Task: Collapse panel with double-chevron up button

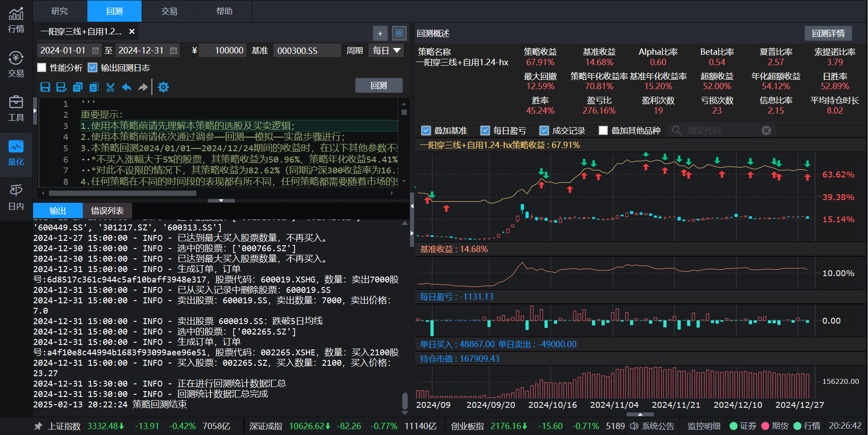Action: tap(399, 33)
